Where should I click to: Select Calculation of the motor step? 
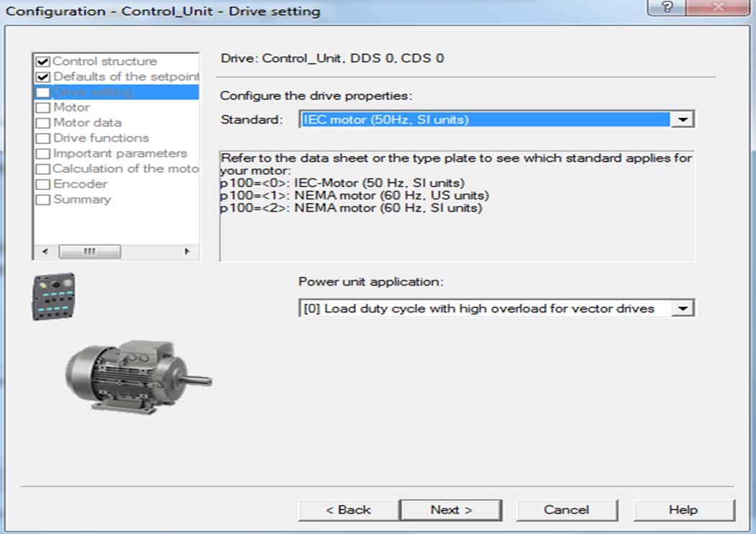(x=124, y=169)
